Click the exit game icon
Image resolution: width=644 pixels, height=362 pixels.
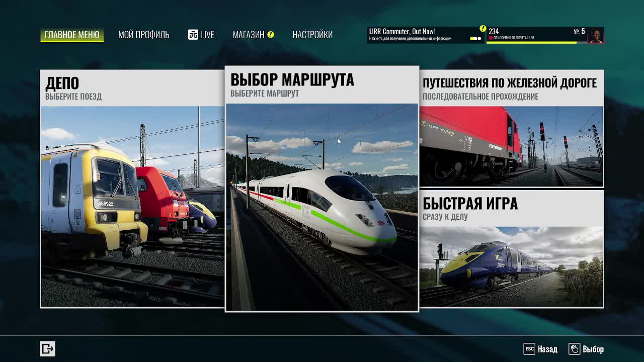click(x=47, y=348)
